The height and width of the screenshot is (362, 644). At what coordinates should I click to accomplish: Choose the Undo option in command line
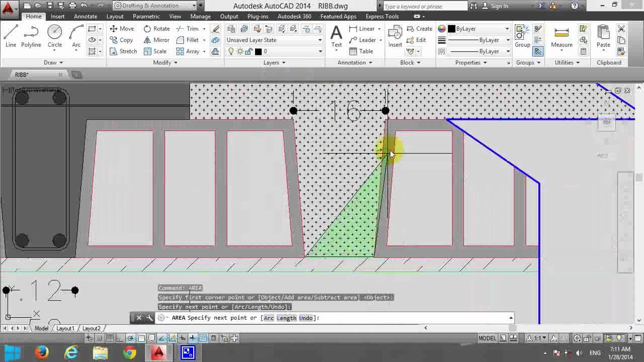coord(306,318)
